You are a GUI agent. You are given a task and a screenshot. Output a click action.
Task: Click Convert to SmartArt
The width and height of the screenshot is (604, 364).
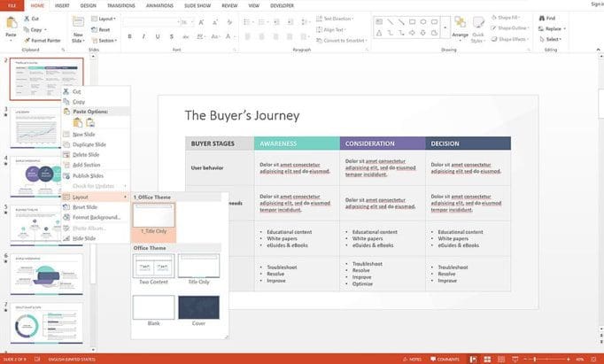(x=341, y=40)
